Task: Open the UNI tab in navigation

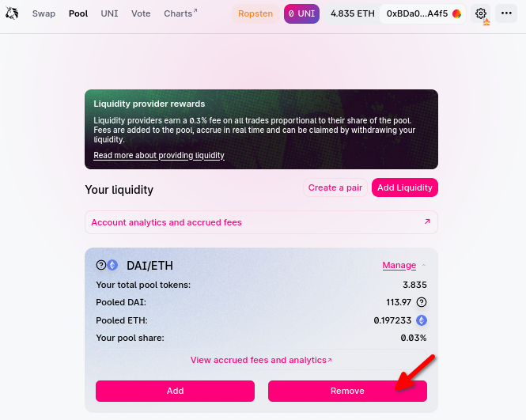Action: (109, 13)
